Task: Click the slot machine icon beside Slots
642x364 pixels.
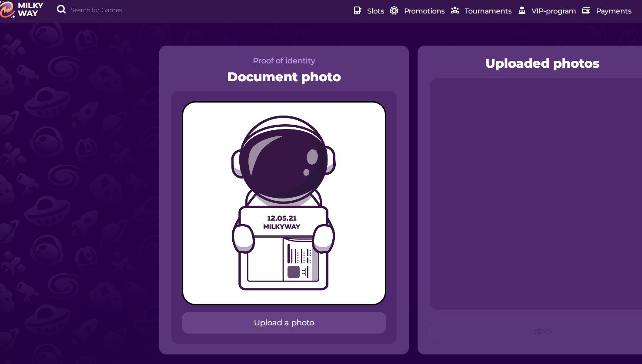Action: pyautogui.click(x=358, y=11)
